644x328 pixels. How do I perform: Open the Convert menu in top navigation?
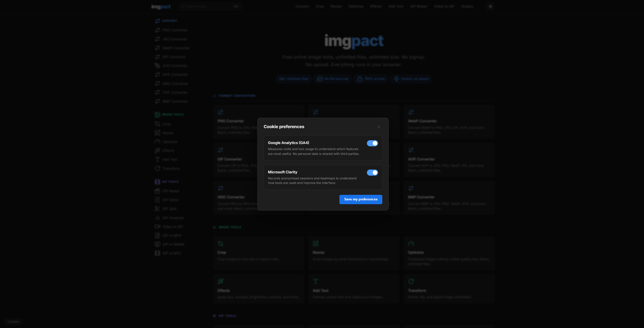pyautogui.click(x=302, y=6)
